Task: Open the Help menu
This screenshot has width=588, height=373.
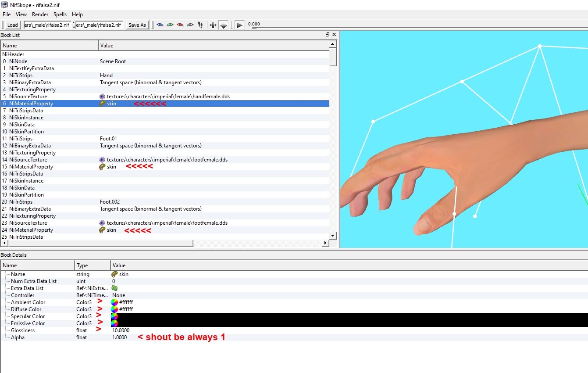Action: tap(77, 14)
